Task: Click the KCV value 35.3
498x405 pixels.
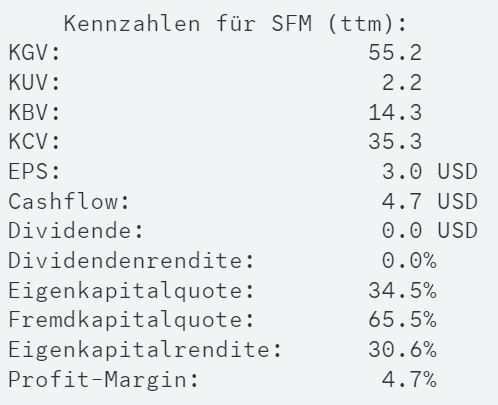Action: [x=395, y=142]
